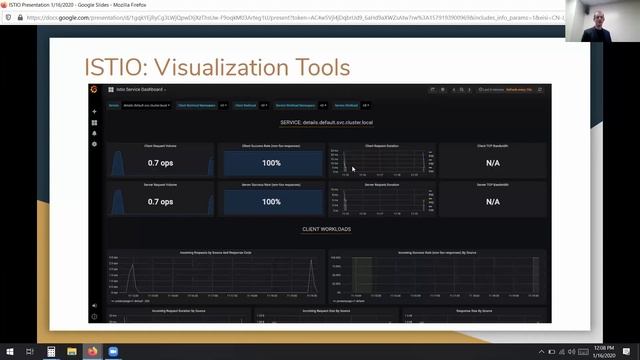Open the Windows Start menu

[10, 351]
